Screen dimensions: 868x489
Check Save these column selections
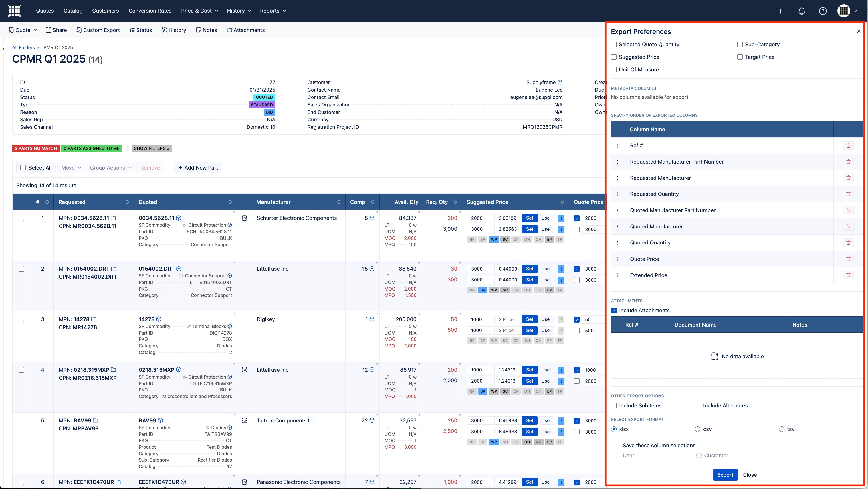(x=617, y=446)
